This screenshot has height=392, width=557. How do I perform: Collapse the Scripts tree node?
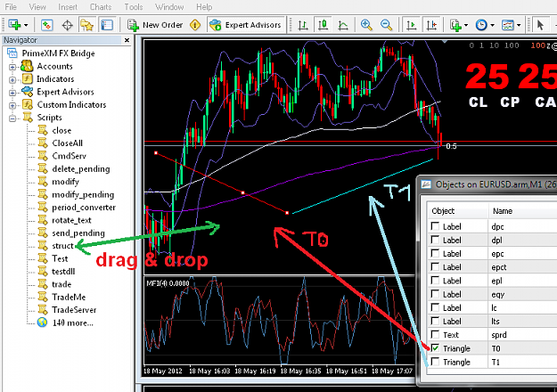[12, 118]
